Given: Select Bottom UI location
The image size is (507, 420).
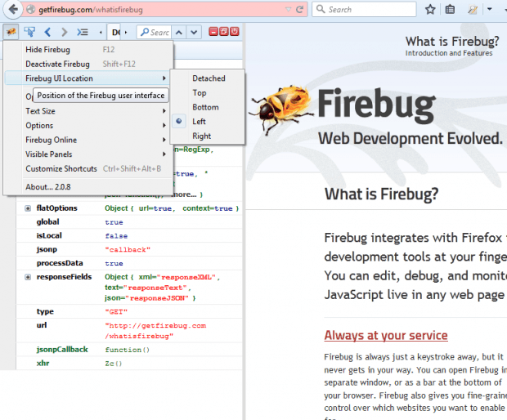Looking at the screenshot, I should tap(208, 107).
